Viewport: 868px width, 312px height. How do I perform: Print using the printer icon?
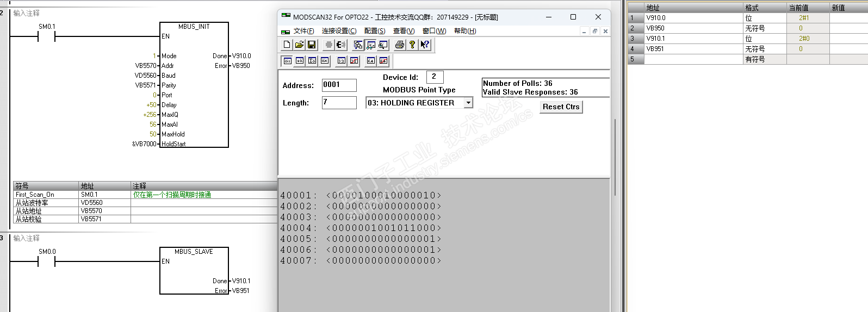(400, 45)
